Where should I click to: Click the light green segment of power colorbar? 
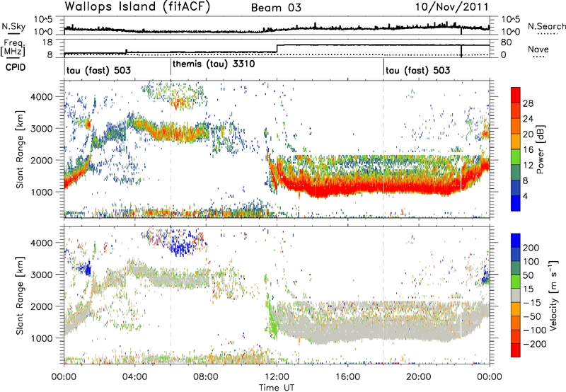click(x=516, y=156)
